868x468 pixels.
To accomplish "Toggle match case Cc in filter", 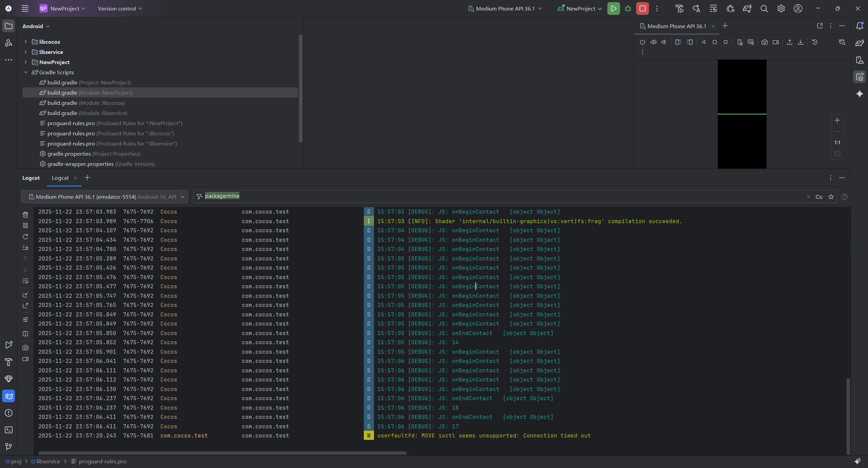I will pyautogui.click(x=819, y=197).
